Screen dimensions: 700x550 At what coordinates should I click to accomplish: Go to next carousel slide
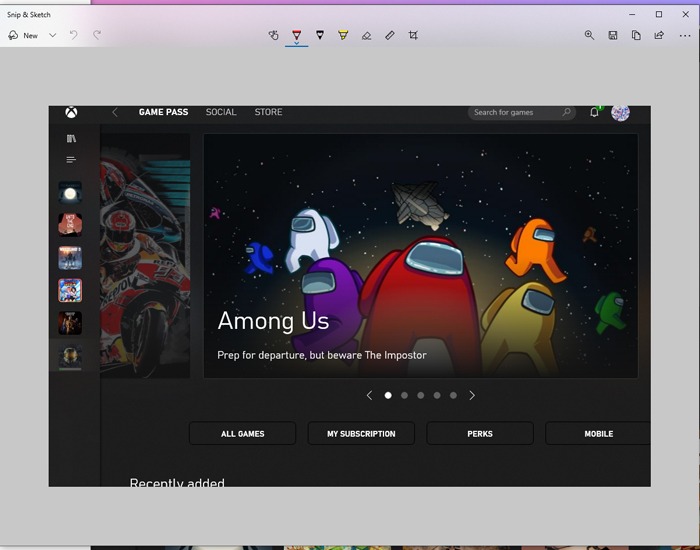(x=472, y=395)
